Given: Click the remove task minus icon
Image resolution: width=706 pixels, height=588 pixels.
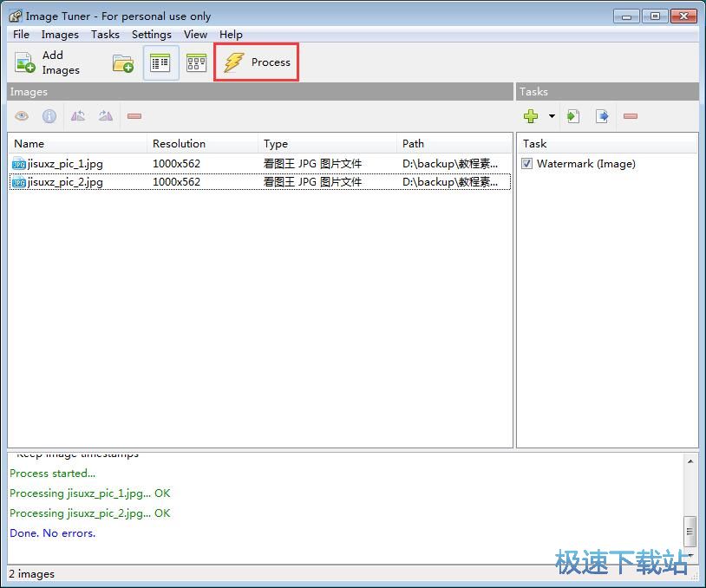Looking at the screenshot, I should [x=631, y=116].
